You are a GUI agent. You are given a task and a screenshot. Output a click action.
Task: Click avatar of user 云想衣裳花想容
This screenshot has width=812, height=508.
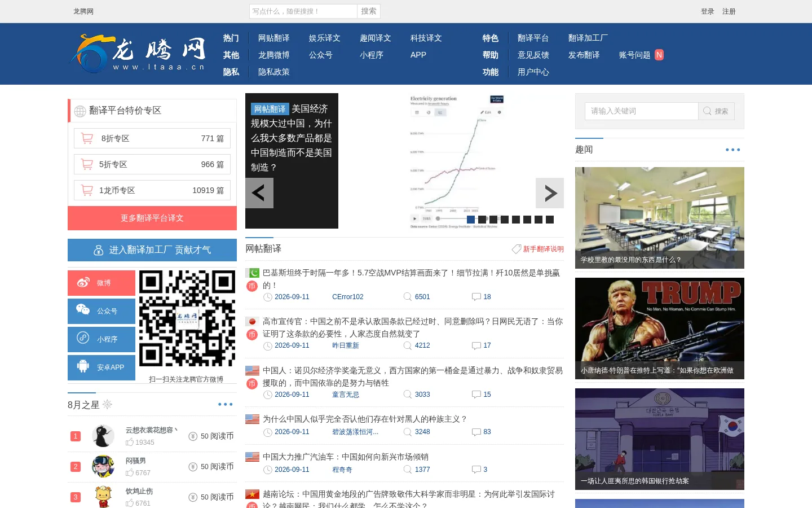click(103, 436)
